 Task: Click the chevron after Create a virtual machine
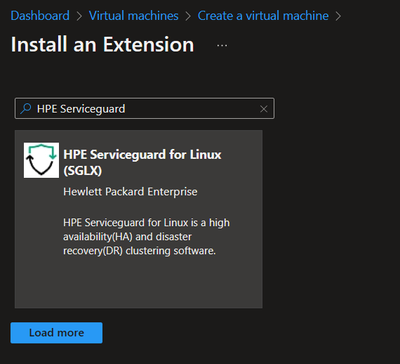click(338, 16)
